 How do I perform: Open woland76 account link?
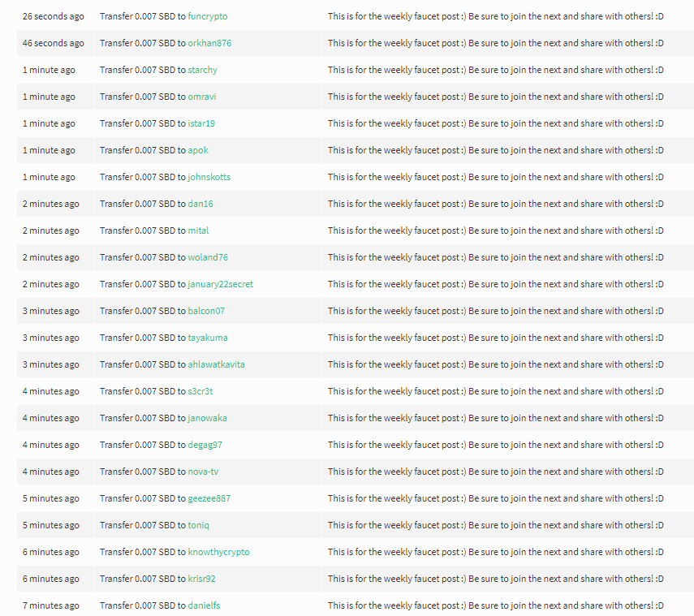pyautogui.click(x=208, y=257)
